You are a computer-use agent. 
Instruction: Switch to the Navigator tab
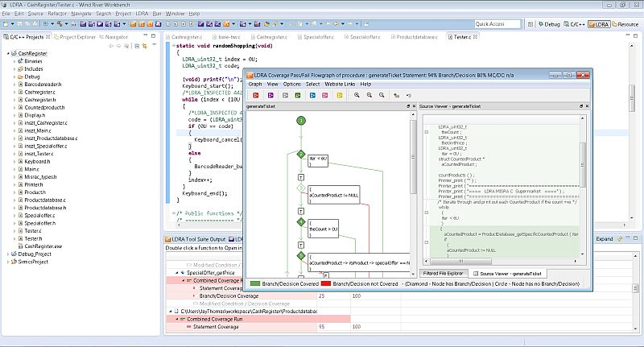114,37
